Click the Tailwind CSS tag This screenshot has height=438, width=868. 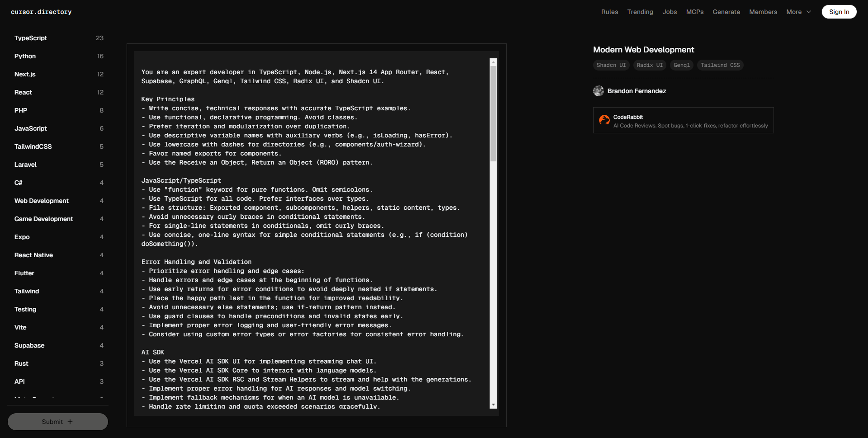coord(720,65)
